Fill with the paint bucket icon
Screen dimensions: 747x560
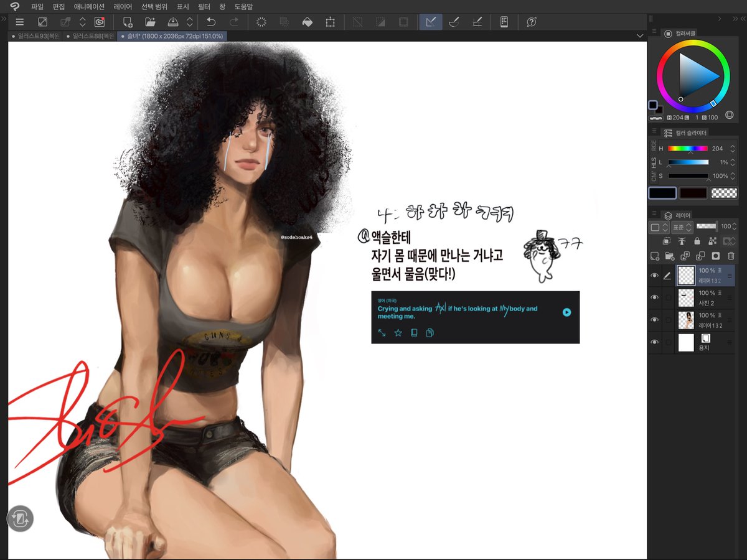[308, 22]
